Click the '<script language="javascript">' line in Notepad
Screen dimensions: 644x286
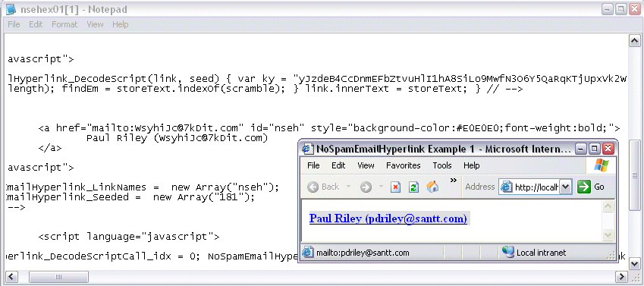pos(129,237)
